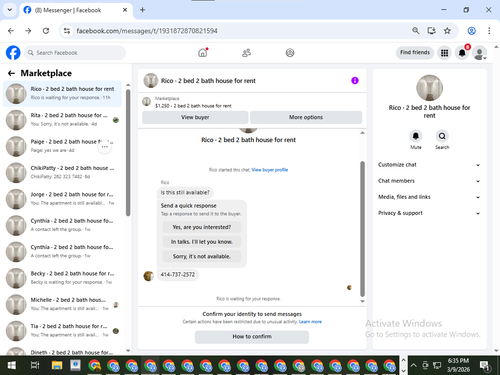Expand Privacy & support section
Image resolution: width=500 pixels, height=375 pixels.
point(429,213)
